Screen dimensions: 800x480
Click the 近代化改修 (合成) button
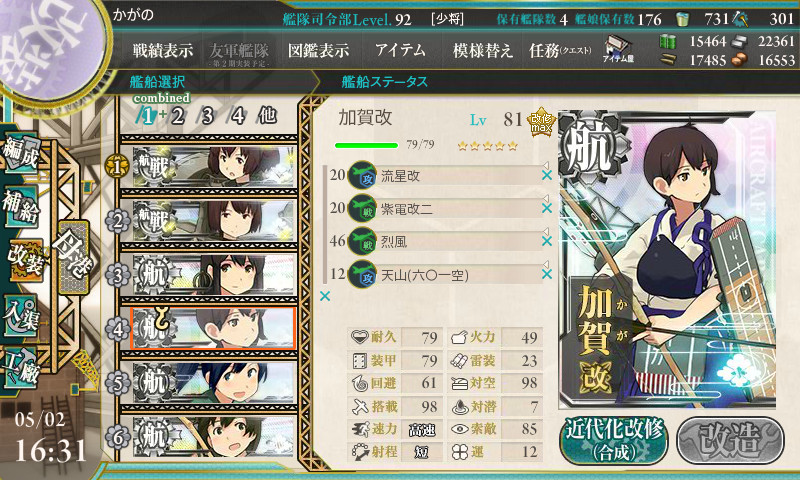[x=614, y=441]
